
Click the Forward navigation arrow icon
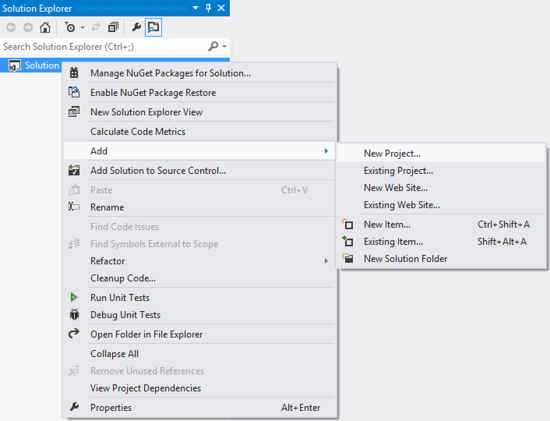point(28,27)
